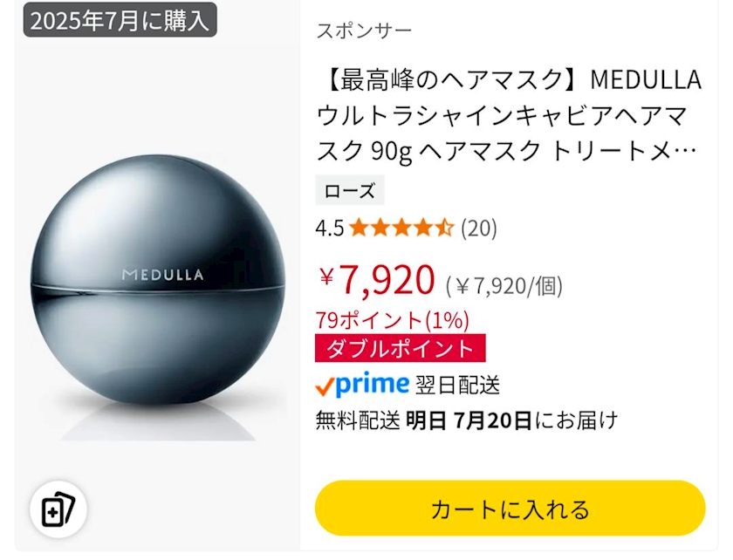Click the ダブルポイント red badge
The height and width of the screenshot is (560, 733).
pyautogui.click(x=400, y=348)
